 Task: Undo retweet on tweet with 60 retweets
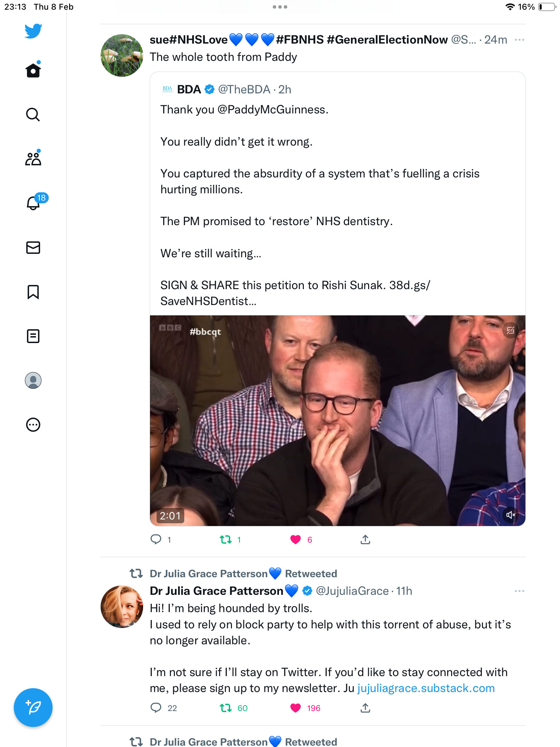click(x=226, y=708)
